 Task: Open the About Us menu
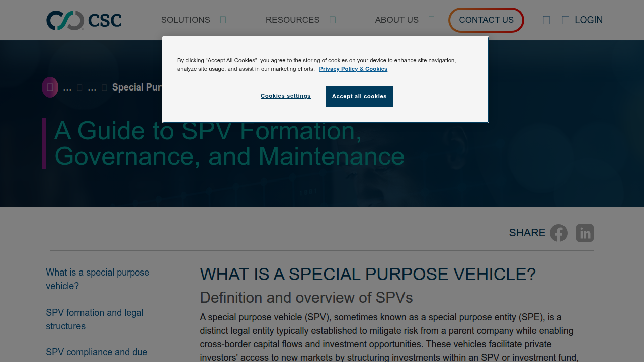coord(397,20)
